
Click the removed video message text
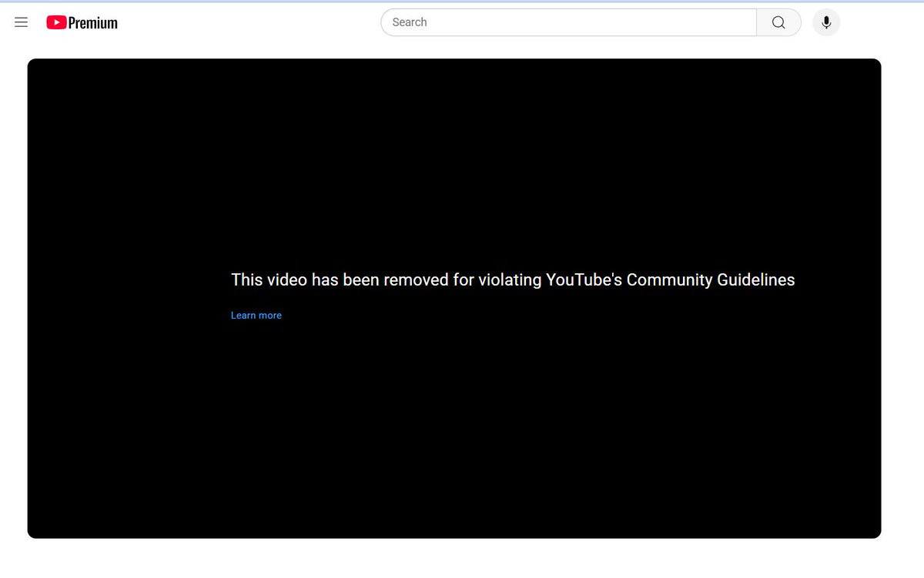tap(513, 280)
